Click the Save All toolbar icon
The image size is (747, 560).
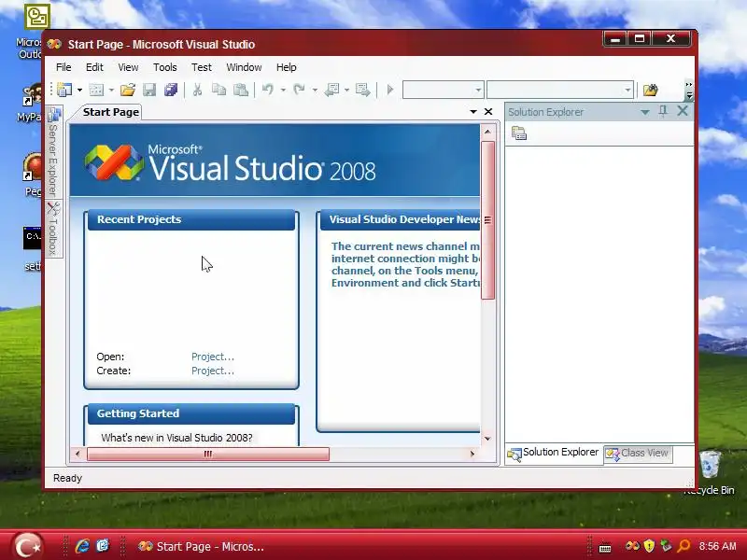pos(171,90)
